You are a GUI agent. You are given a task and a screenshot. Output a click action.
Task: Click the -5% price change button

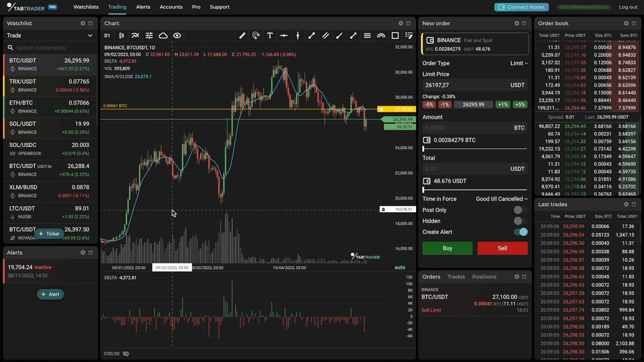429,105
